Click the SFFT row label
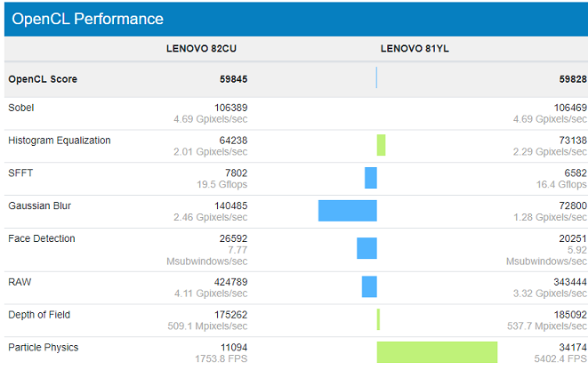The width and height of the screenshot is (588, 370). point(20,173)
